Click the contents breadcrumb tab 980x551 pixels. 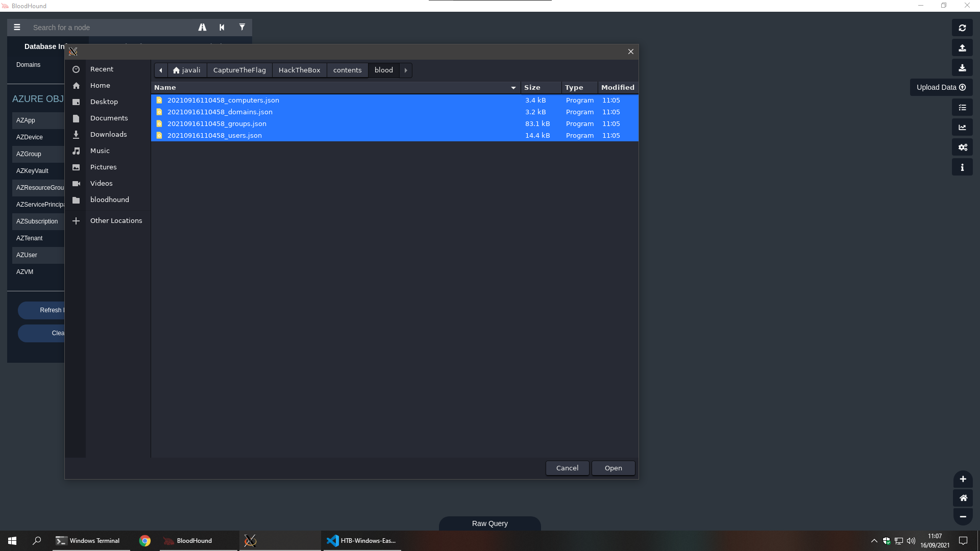(x=347, y=70)
